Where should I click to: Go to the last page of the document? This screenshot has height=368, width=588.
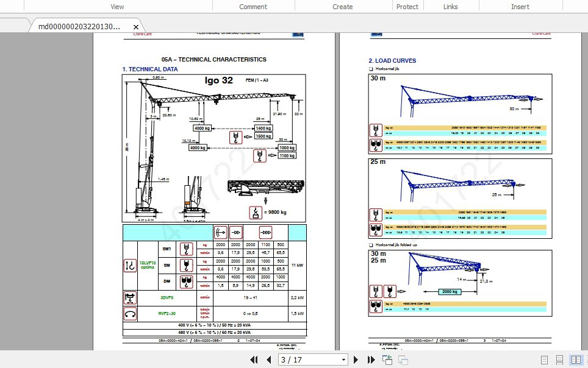(372, 359)
